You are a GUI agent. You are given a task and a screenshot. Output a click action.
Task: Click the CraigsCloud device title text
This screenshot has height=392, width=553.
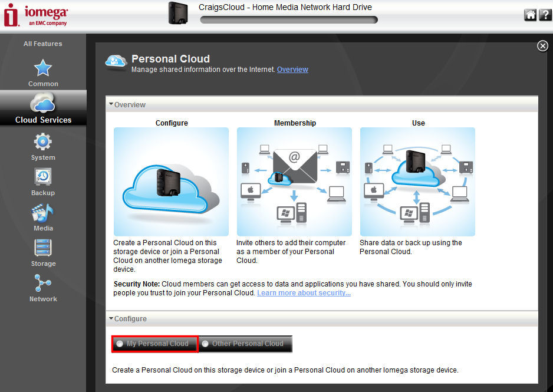click(x=285, y=8)
